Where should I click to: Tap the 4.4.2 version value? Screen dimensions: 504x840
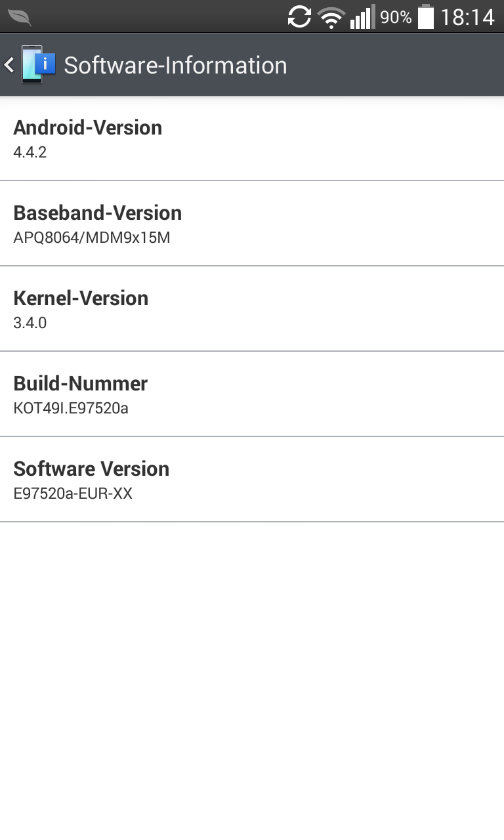click(30, 152)
